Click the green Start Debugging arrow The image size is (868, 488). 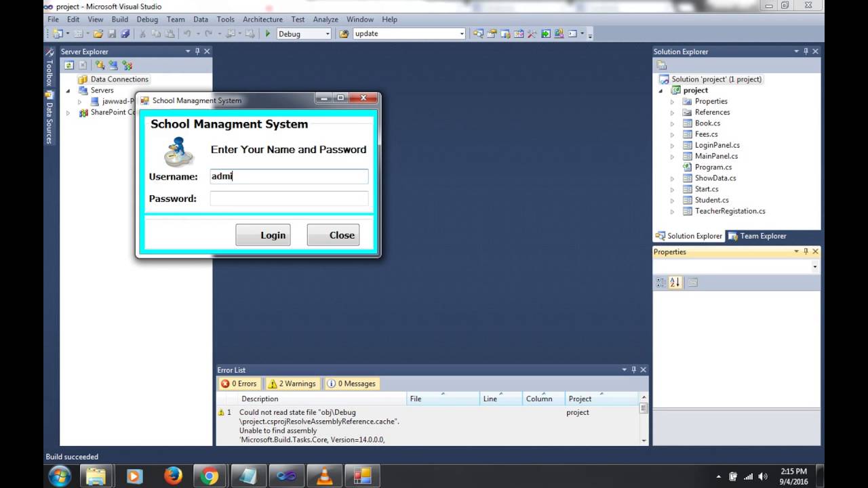pos(268,34)
